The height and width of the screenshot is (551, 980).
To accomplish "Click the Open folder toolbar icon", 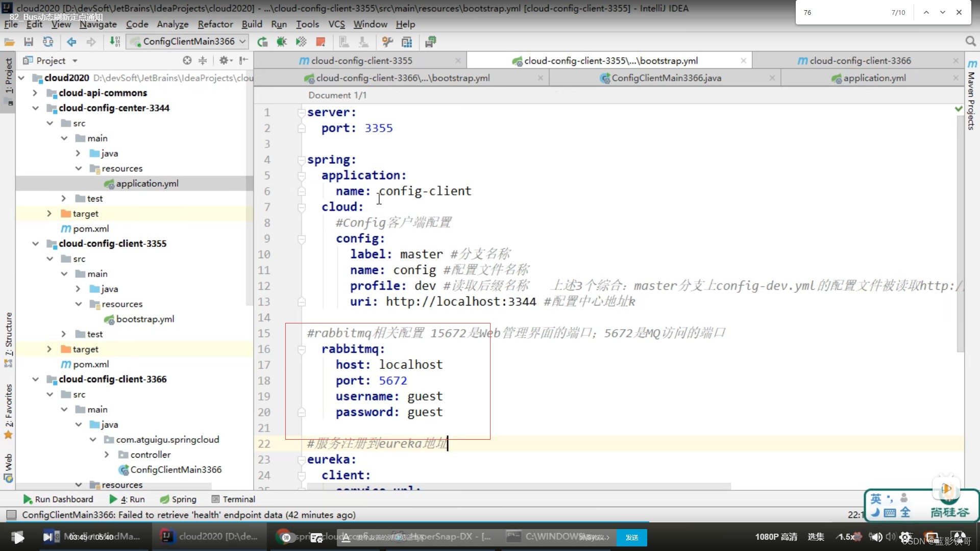I will tap(9, 42).
